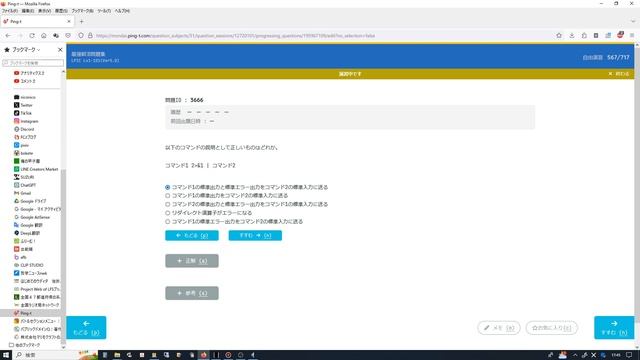Open the 履歴 menu in the menu bar

point(61,11)
